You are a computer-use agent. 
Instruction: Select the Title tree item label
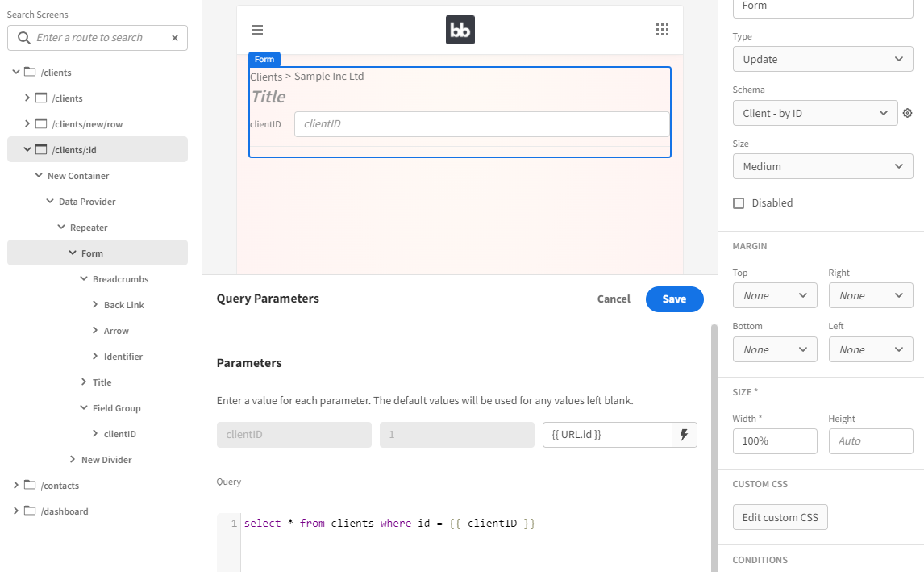(102, 382)
